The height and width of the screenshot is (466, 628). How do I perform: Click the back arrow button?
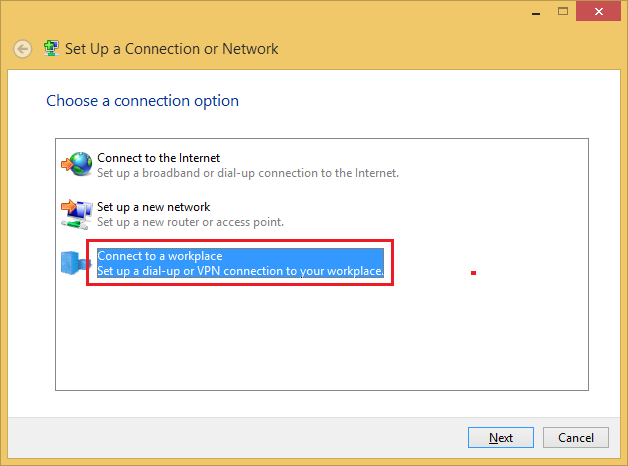click(22, 49)
